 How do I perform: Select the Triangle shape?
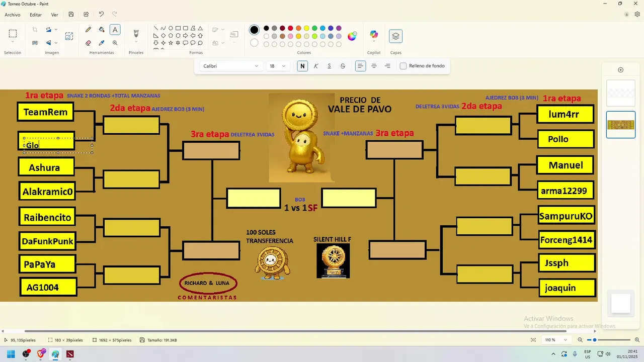coord(200,28)
